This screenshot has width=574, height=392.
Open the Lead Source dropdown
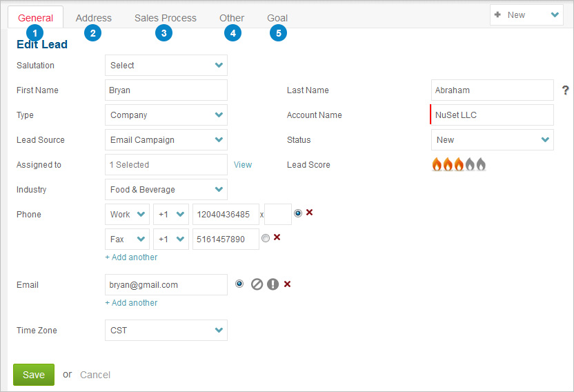point(166,140)
